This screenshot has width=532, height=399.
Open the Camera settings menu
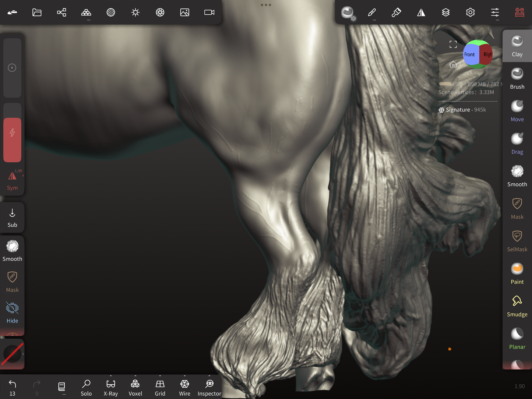(x=209, y=13)
